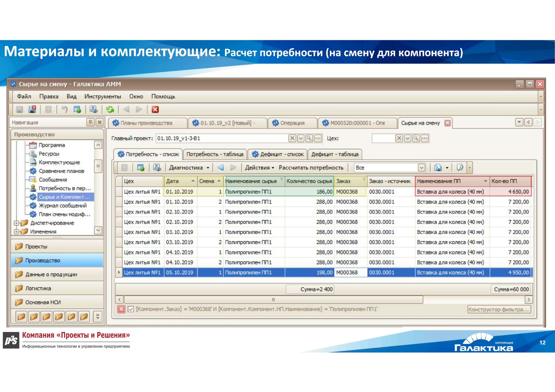The width and height of the screenshot is (555, 392).
Task: Close the Навигация panel
Action: tap(99, 122)
